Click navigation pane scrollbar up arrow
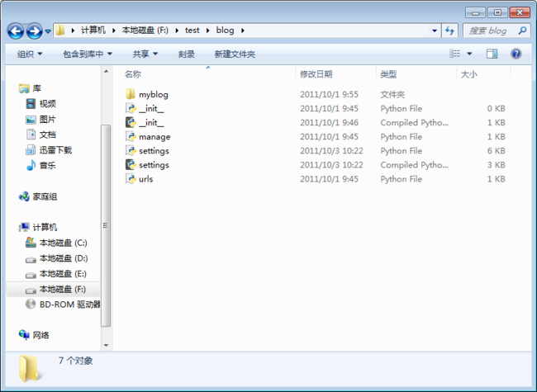 pos(106,72)
